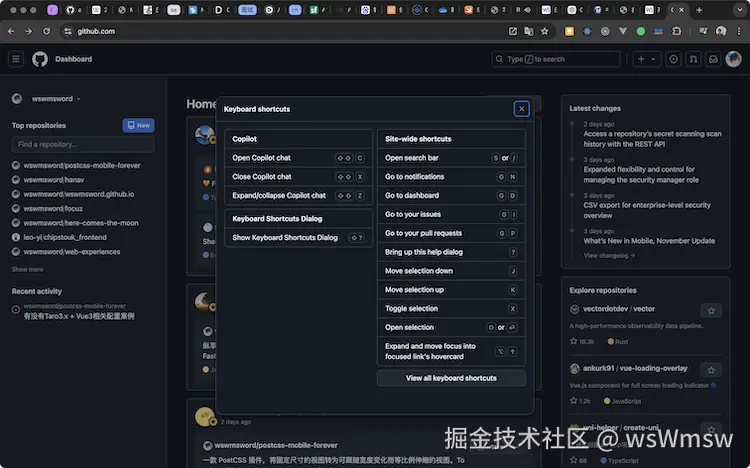Viewport: 750px width, 468px height.
Task: Open leo-yi/chipstouk_frontend repository
Action: pyautogui.click(x=65, y=237)
